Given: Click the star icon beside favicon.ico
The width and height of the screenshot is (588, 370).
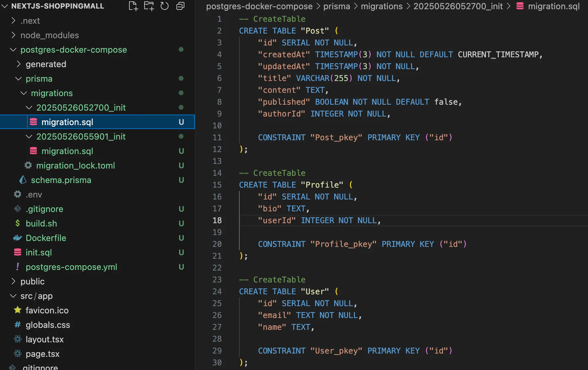Looking at the screenshot, I should coord(17,310).
